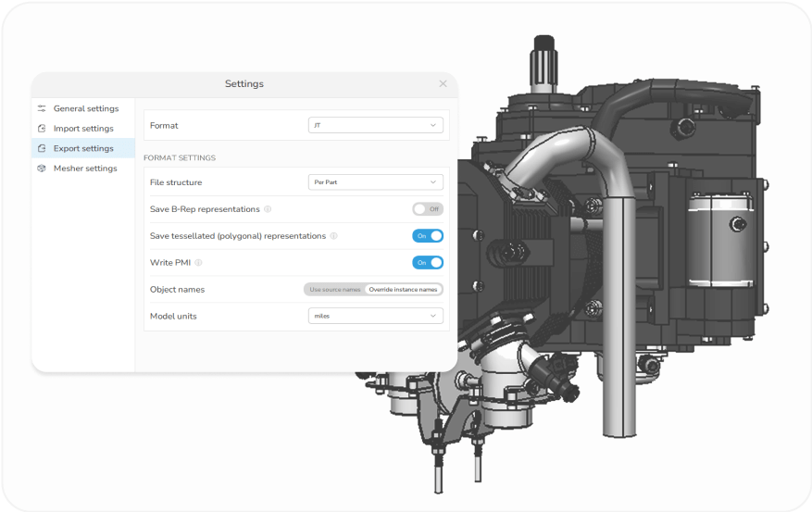
Task: Open Model units dropdown showing miles
Action: pyautogui.click(x=376, y=316)
